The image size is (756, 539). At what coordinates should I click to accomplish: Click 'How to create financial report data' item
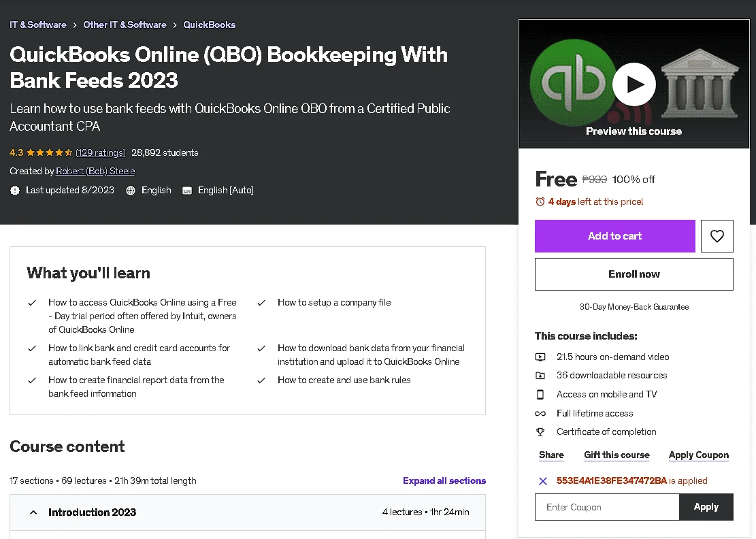click(x=136, y=387)
